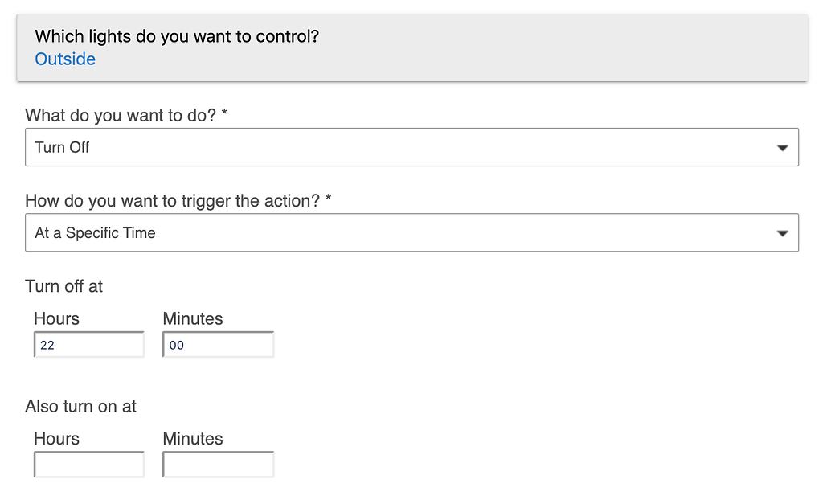Focus the turn-off Minutes field showing 00
Screen dimensions: 823x504
click(x=218, y=345)
